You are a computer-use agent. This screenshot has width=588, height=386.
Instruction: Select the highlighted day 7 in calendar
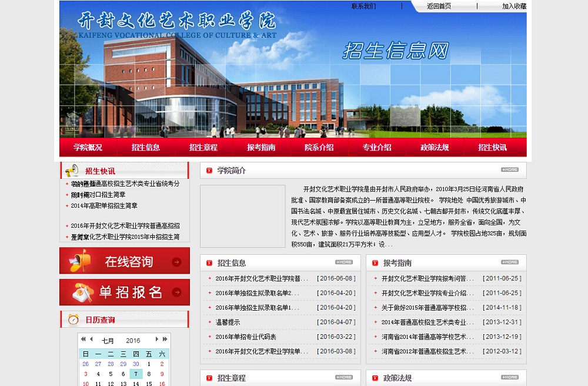(x=136, y=374)
